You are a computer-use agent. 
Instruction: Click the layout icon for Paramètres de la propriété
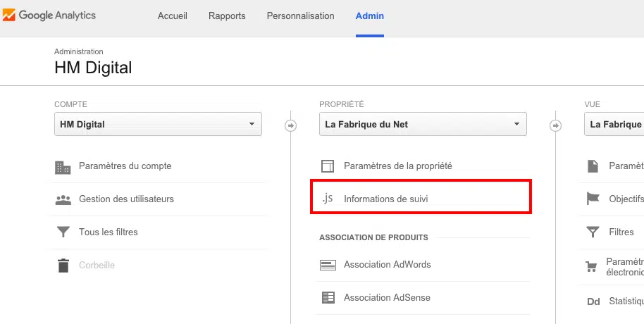pos(328,166)
